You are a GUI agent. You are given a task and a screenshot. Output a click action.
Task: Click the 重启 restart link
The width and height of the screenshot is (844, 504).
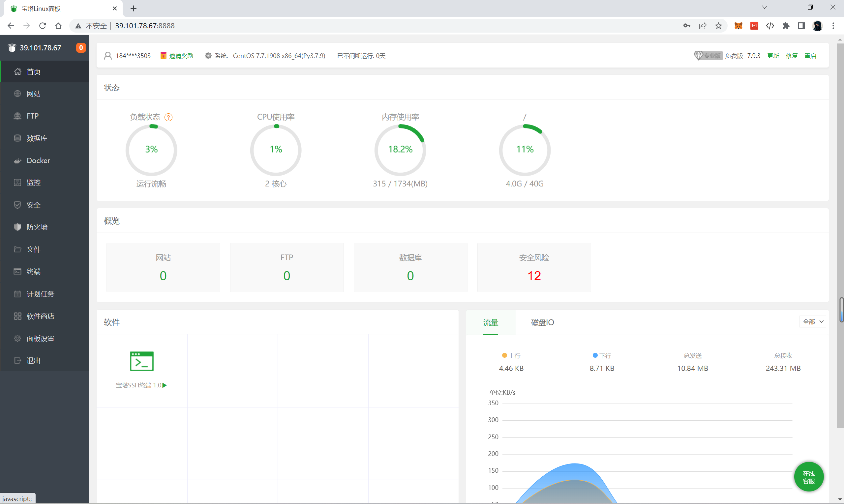(810, 56)
